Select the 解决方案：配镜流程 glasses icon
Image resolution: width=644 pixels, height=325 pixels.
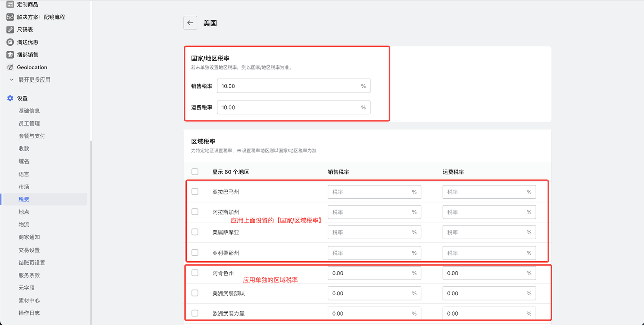coord(9,17)
